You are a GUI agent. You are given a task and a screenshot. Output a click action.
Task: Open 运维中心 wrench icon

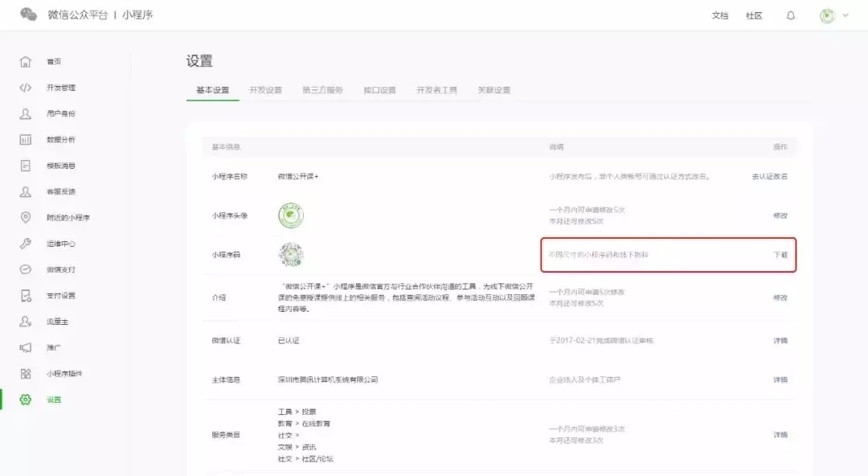pos(26,244)
